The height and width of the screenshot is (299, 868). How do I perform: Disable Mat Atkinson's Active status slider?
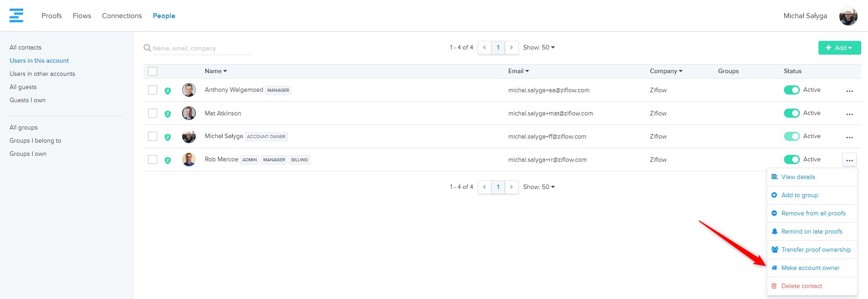(792, 113)
